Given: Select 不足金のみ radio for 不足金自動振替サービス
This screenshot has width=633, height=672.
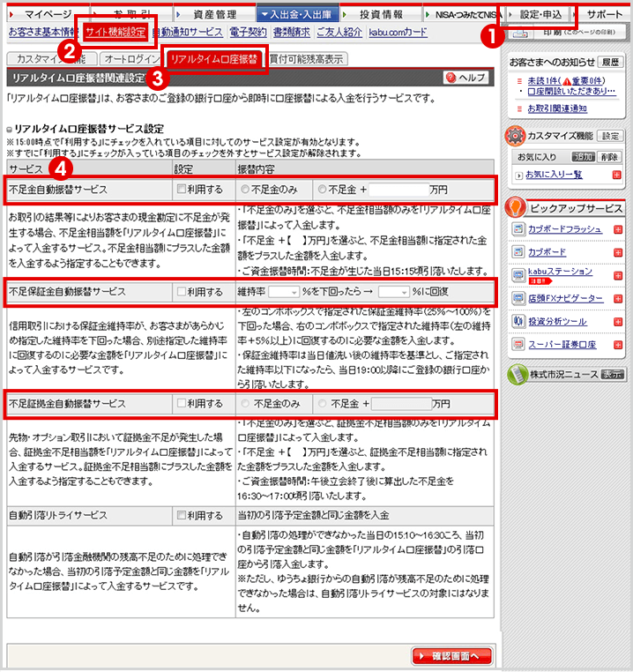Looking at the screenshot, I should click(245, 189).
